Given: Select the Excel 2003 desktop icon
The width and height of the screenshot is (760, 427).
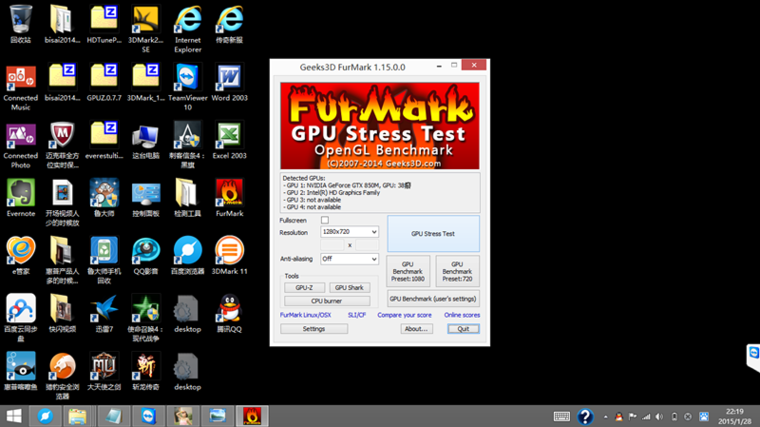Looking at the screenshot, I should pyautogui.click(x=229, y=141).
